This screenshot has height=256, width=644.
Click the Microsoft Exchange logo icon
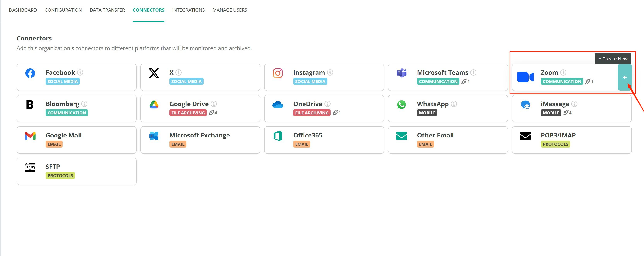coord(154,136)
